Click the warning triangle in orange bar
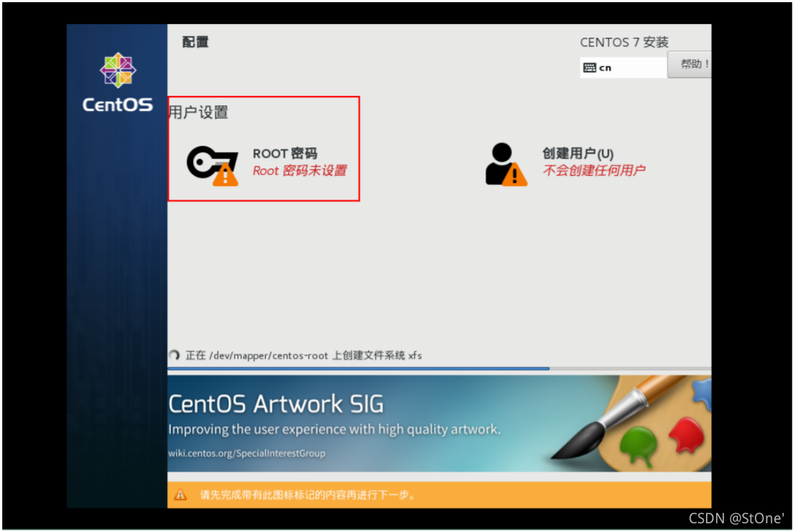The image size is (796, 532). coord(180,494)
